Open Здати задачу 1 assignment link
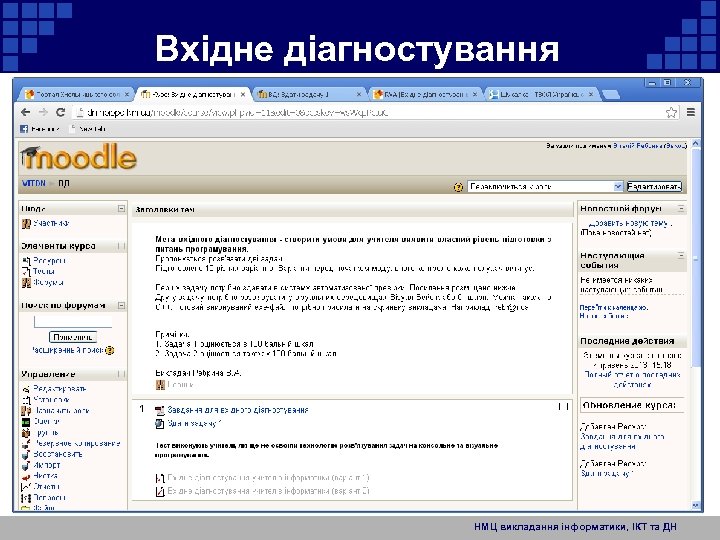720x540 pixels. (194, 423)
